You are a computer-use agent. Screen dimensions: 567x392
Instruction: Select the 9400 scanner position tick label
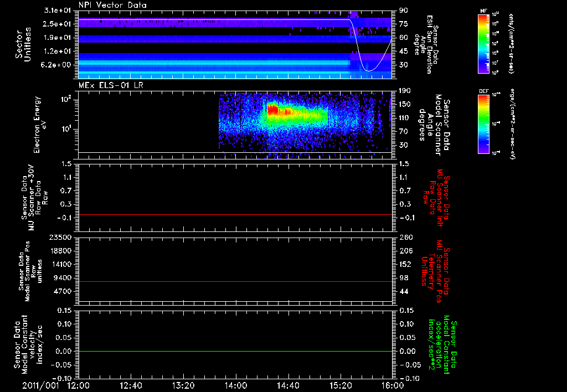point(62,278)
